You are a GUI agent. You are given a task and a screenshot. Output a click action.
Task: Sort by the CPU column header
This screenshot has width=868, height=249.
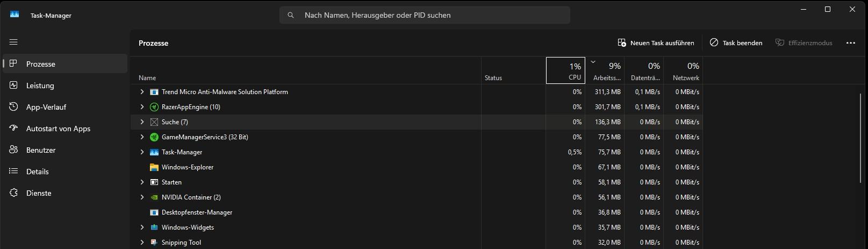[x=565, y=71]
